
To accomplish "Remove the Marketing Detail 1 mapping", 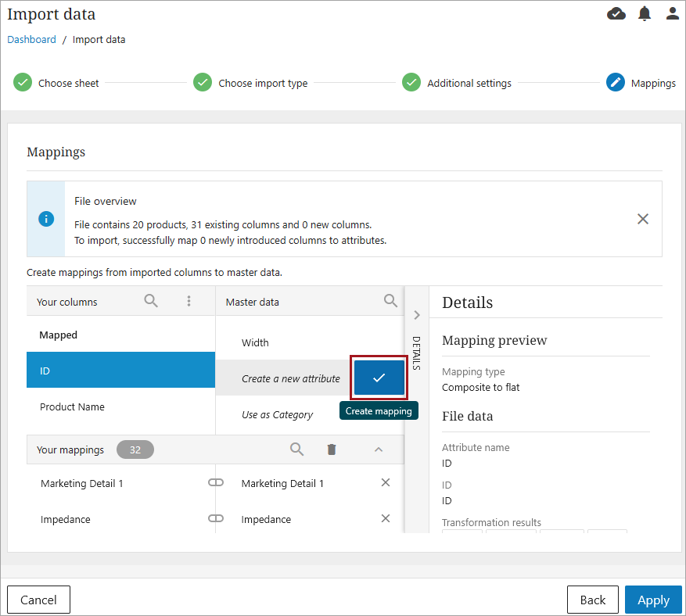I will [x=386, y=483].
